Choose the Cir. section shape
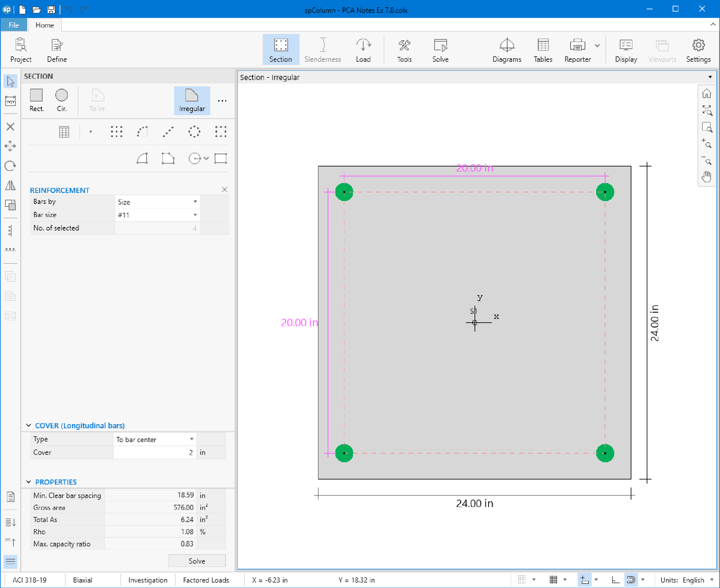 (62, 100)
